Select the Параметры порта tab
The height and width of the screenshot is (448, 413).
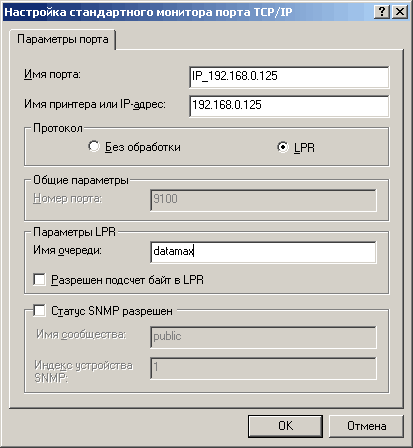tap(63, 39)
